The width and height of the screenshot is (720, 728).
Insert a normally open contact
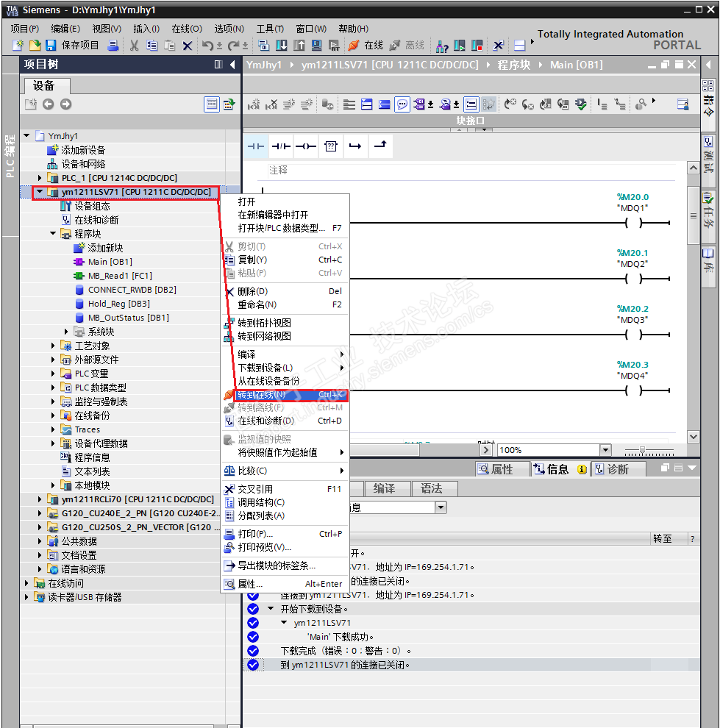click(x=255, y=146)
